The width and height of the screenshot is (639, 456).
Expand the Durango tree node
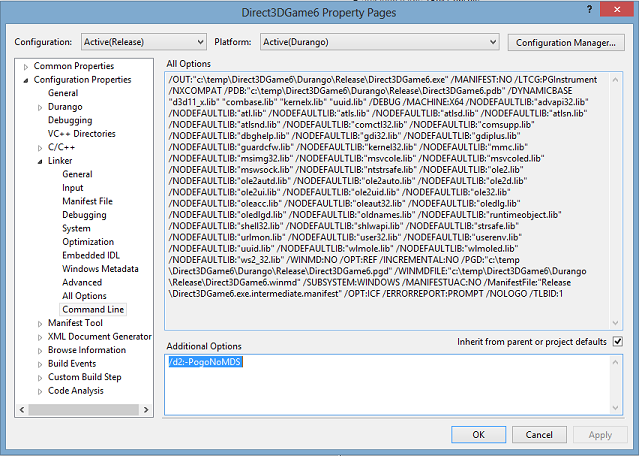tap(40, 107)
